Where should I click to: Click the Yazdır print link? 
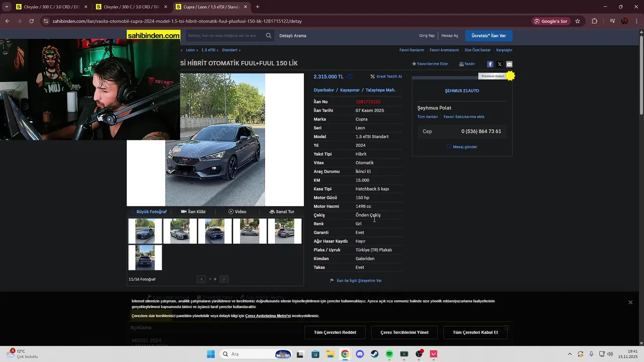[467, 64]
